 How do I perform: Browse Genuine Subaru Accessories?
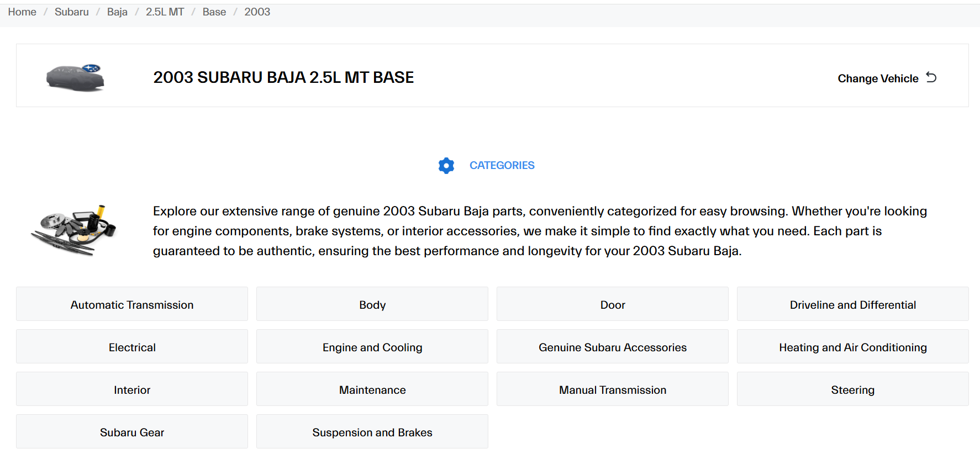pyautogui.click(x=612, y=347)
